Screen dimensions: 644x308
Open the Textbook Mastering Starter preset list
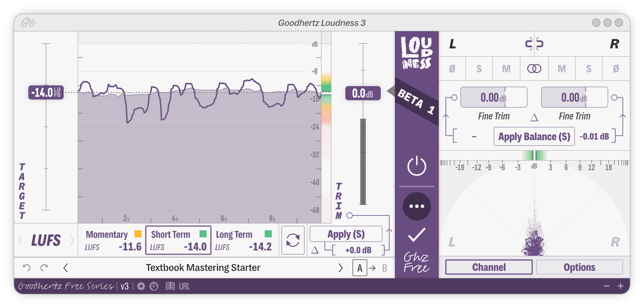tap(203, 267)
